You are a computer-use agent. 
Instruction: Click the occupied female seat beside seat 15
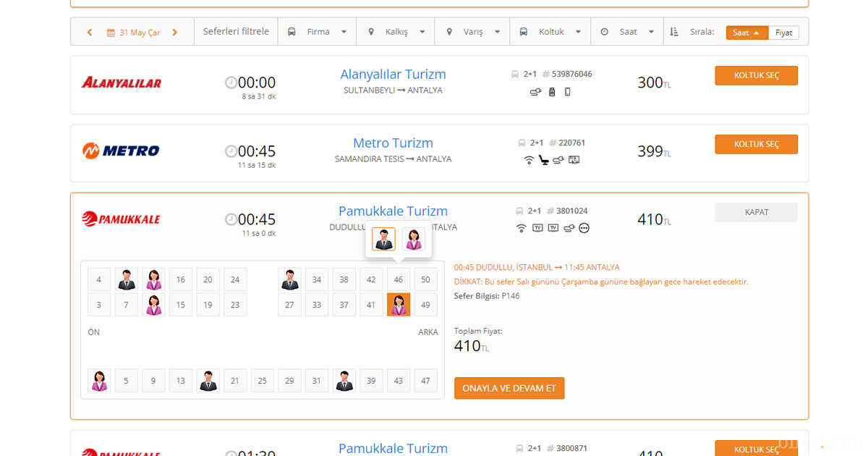[153, 305]
